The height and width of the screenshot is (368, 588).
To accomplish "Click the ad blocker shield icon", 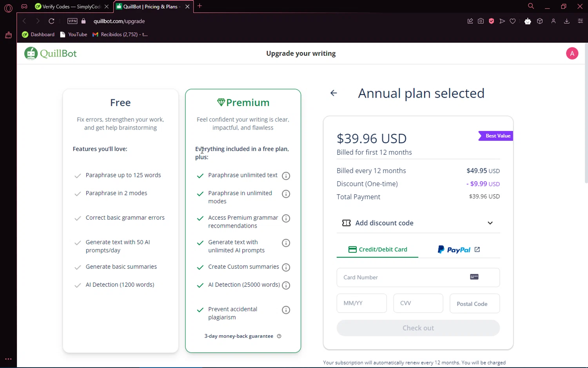I will click(492, 21).
